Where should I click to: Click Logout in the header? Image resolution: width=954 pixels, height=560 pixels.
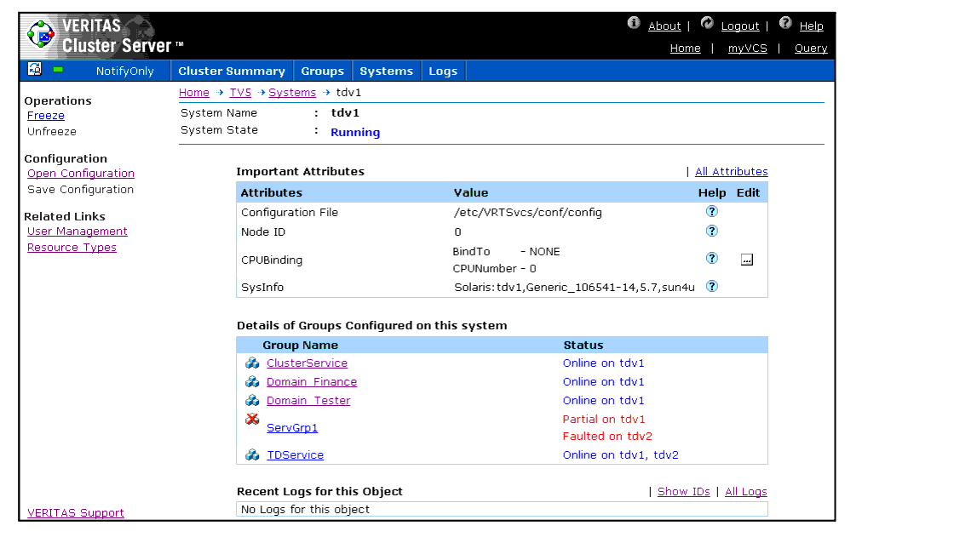coord(739,26)
